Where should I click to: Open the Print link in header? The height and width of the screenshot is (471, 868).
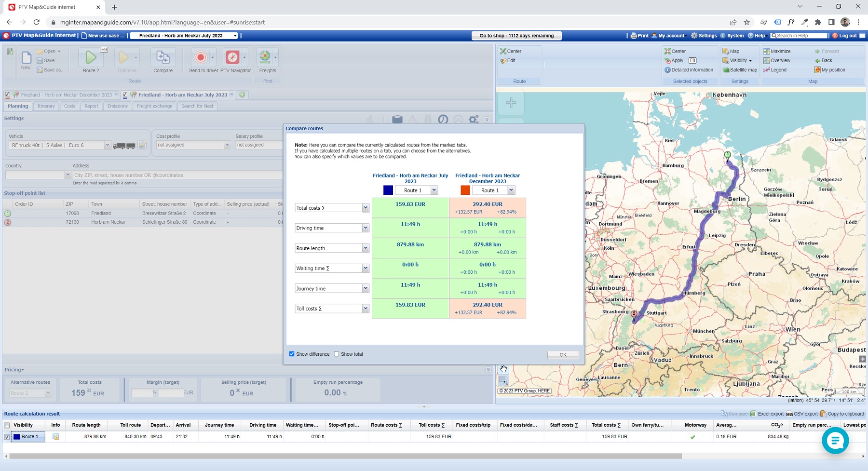pos(640,36)
